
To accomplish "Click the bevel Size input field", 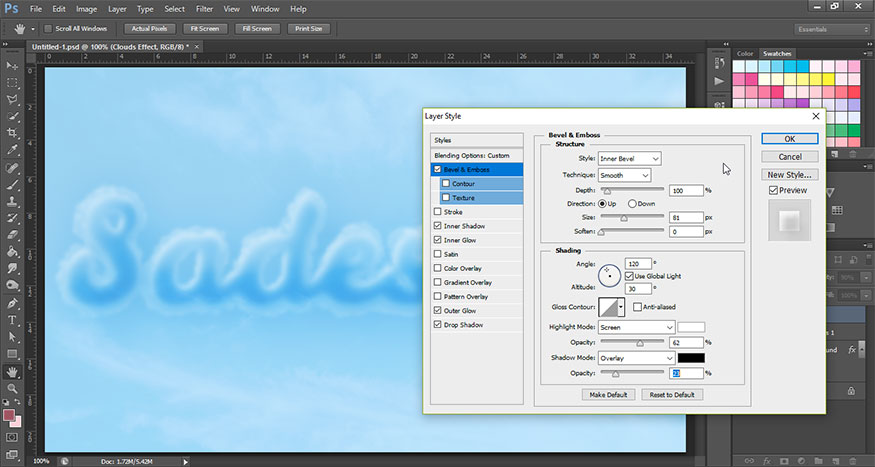I will 685,217.
